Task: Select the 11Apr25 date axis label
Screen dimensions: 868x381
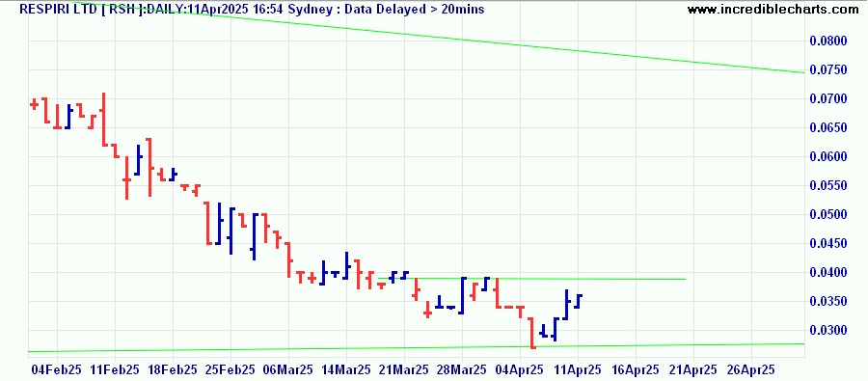Action: click(578, 369)
